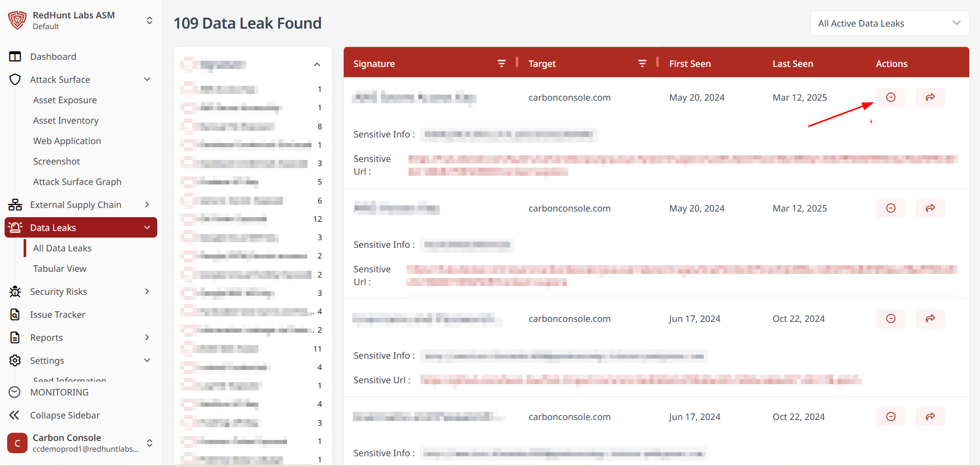The image size is (980, 467).
Task: Click the Signature column header text
Action: click(x=374, y=64)
